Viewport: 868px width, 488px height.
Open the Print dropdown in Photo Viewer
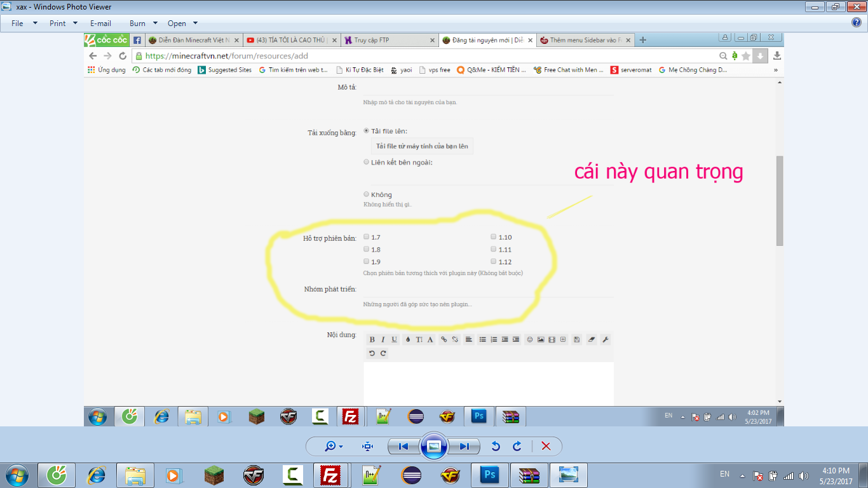64,24
